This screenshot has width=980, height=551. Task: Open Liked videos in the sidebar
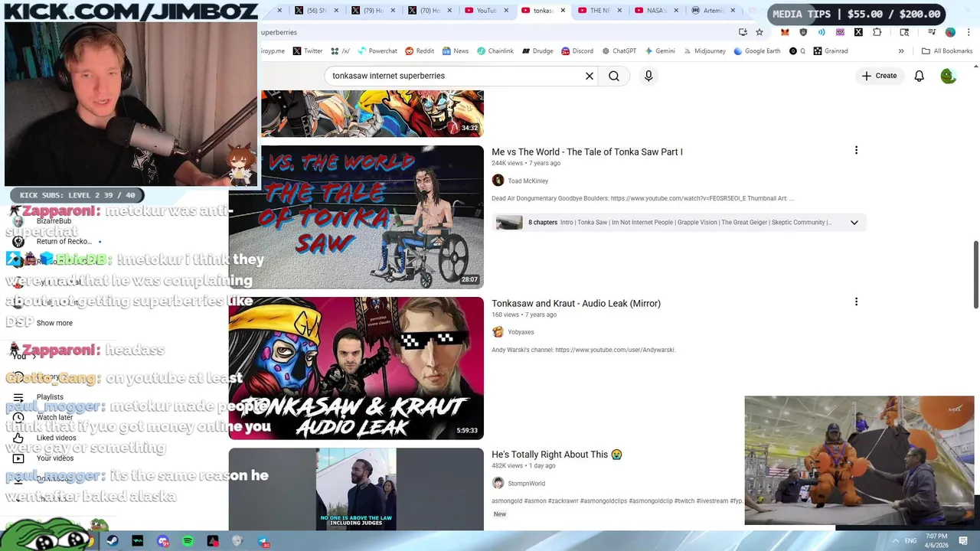pyautogui.click(x=56, y=438)
